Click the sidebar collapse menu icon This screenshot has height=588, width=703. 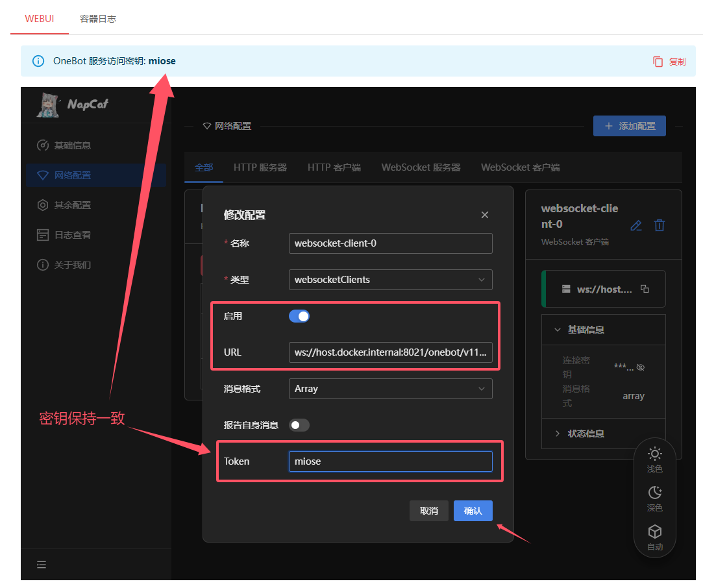[x=42, y=565]
